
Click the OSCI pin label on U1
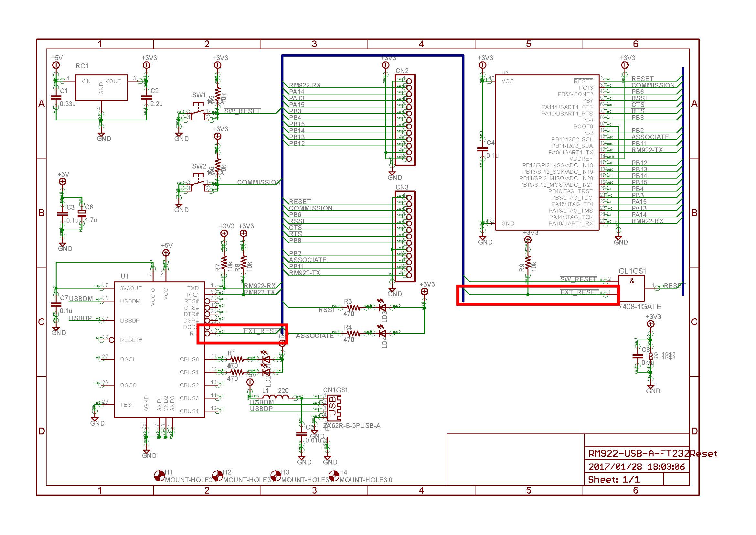[127, 359]
